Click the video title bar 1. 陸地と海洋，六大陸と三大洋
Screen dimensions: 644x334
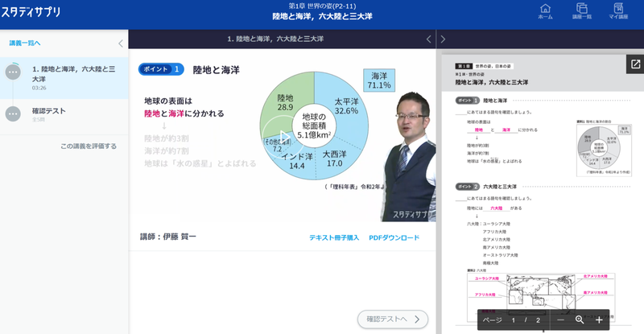pyautogui.click(x=275, y=39)
